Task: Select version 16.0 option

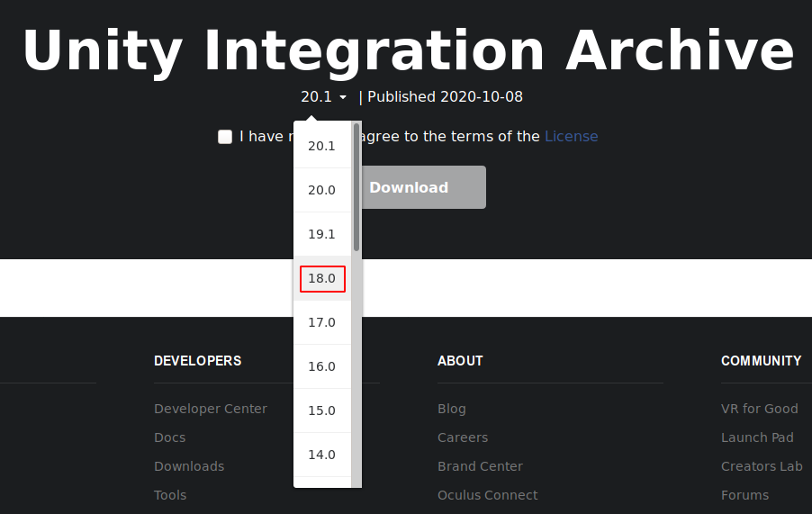Action: click(x=321, y=366)
